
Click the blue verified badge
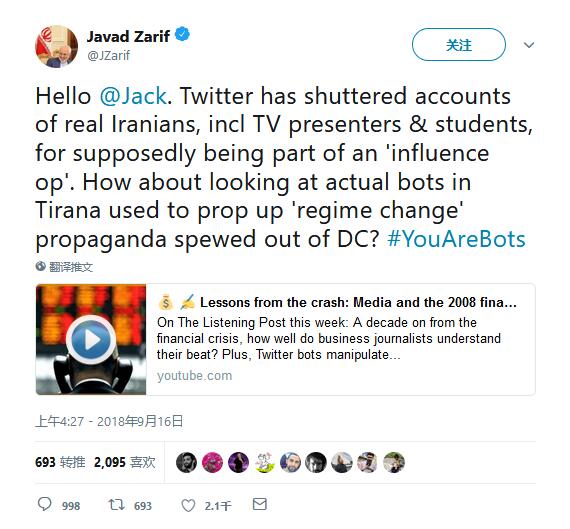(x=182, y=34)
